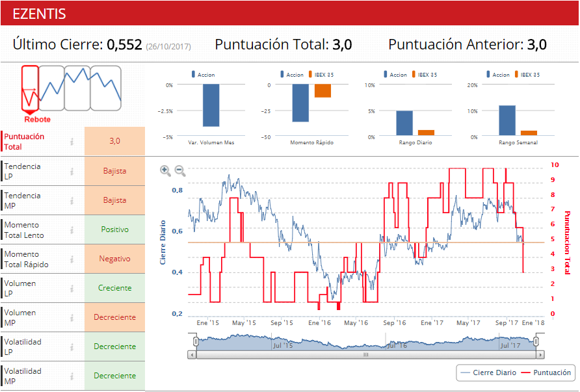Click the Momento Rápido chart label
Screen dimensions: 580x392
click(x=312, y=142)
